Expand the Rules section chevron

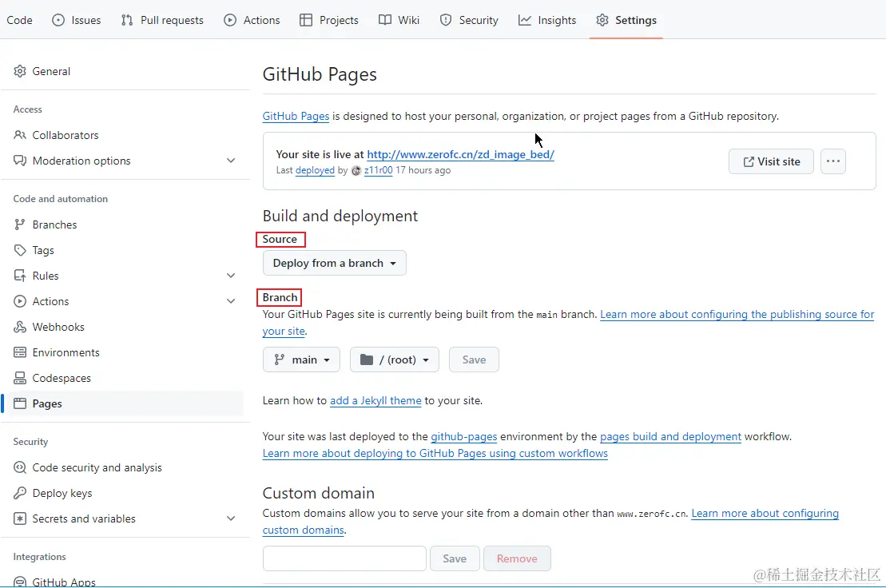231,276
